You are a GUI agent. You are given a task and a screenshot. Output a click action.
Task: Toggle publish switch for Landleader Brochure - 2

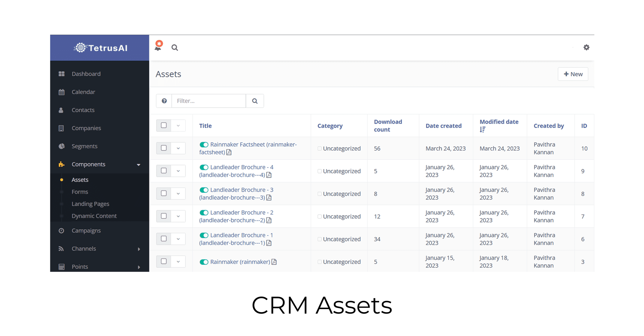click(x=204, y=213)
